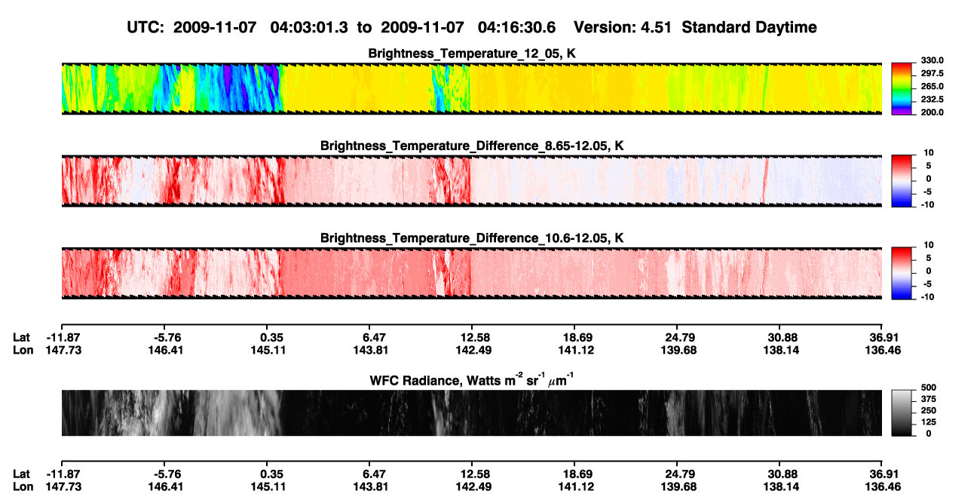The height and width of the screenshot is (503, 980).
Task: Select the red-blue colorbar beside the 10.6-12.05 panel
Action: click(902, 273)
